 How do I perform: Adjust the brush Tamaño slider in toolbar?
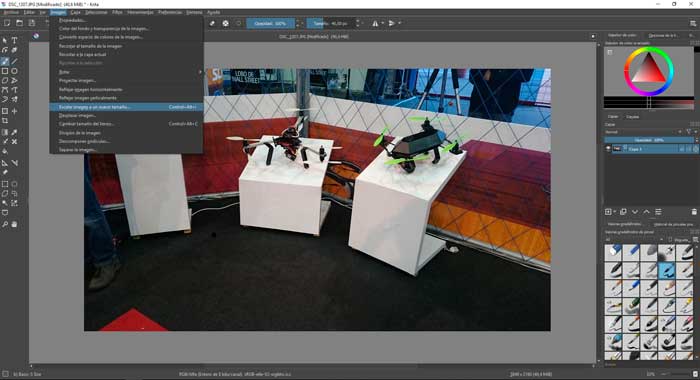[330, 23]
